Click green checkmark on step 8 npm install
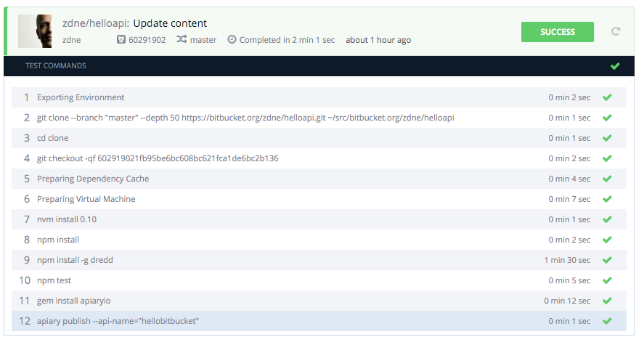The height and width of the screenshot is (345, 644). point(607,240)
